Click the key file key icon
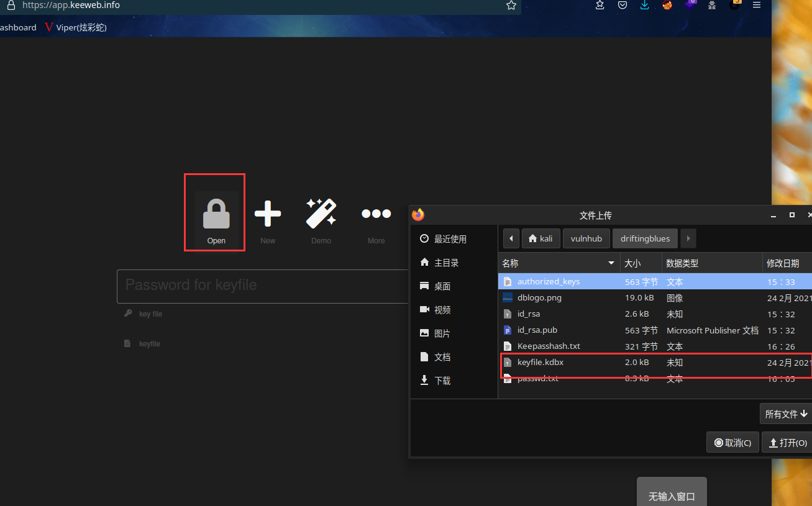812x506 pixels. point(128,314)
